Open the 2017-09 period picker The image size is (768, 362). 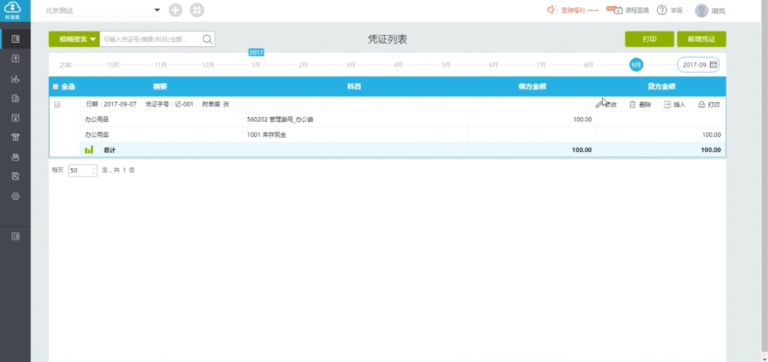(x=698, y=65)
